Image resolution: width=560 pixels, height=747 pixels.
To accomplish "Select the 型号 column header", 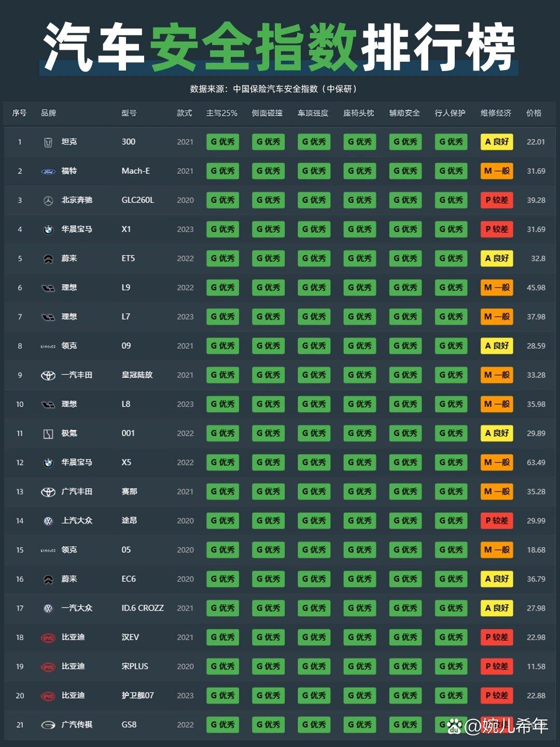I will tap(129, 113).
